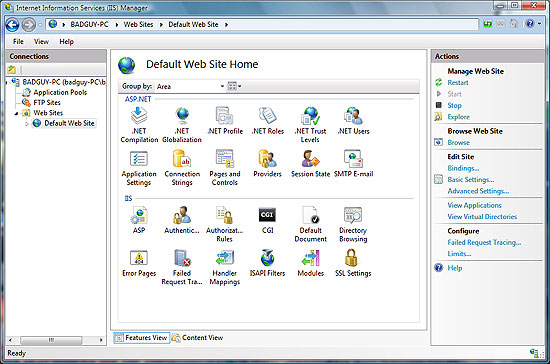The height and width of the screenshot is (364, 550).
Task: Open the Help menu
Action: coord(66,42)
